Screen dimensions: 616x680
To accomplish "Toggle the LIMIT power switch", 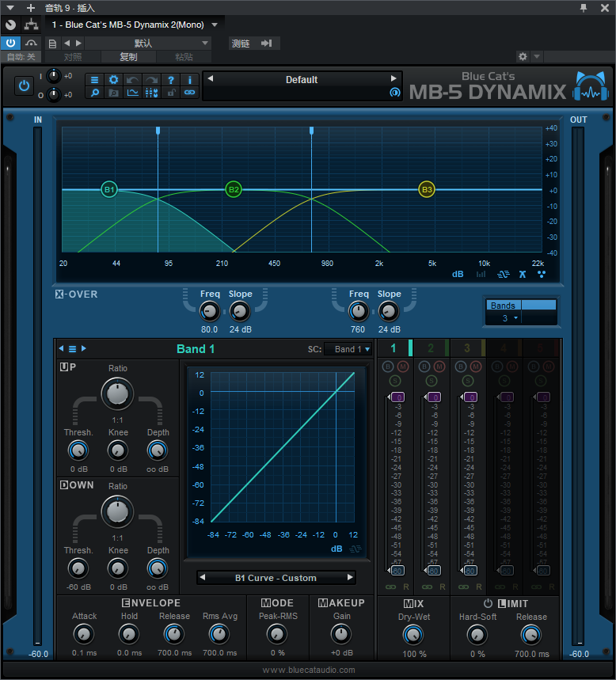I will pos(488,603).
